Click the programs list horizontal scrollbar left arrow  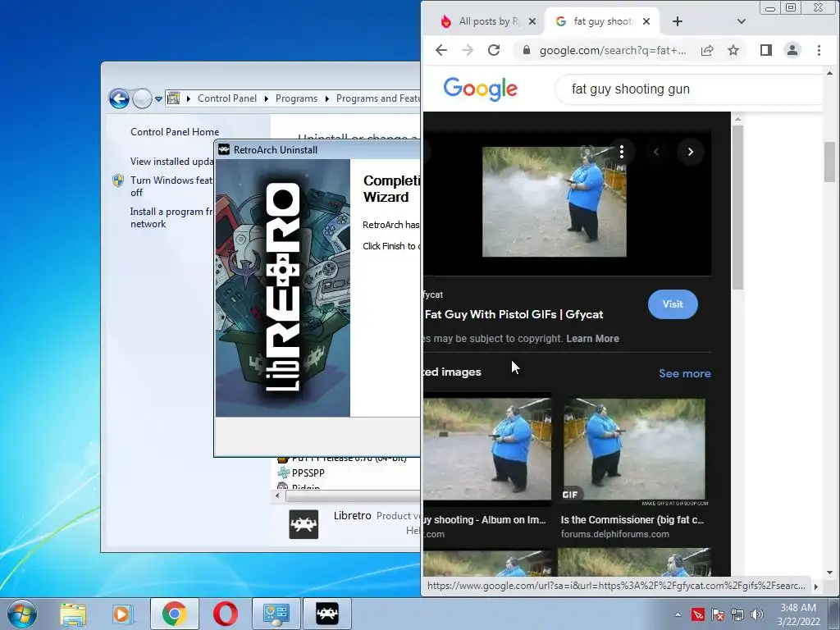tap(277, 496)
